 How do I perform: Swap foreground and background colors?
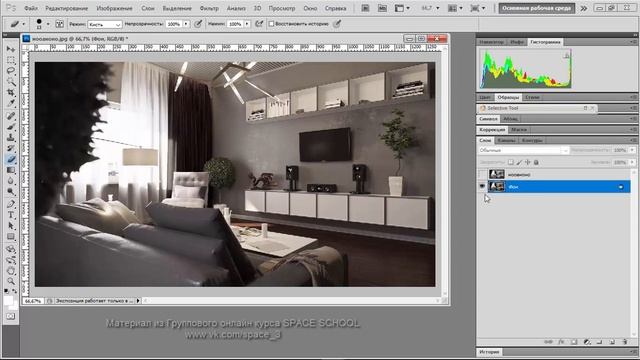[15, 291]
